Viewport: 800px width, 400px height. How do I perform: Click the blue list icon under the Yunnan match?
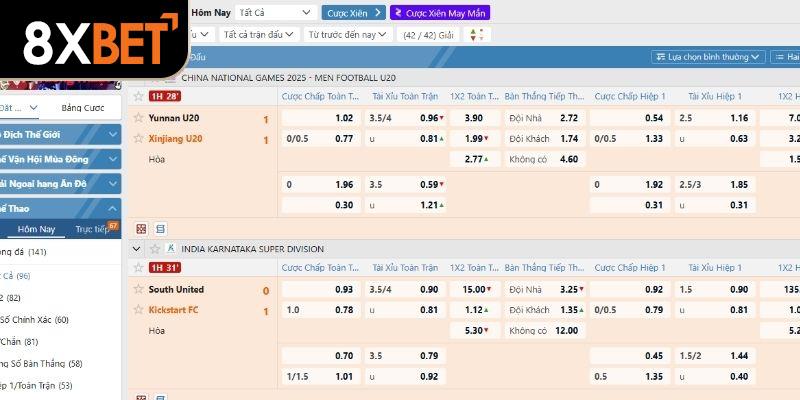point(160,229)
